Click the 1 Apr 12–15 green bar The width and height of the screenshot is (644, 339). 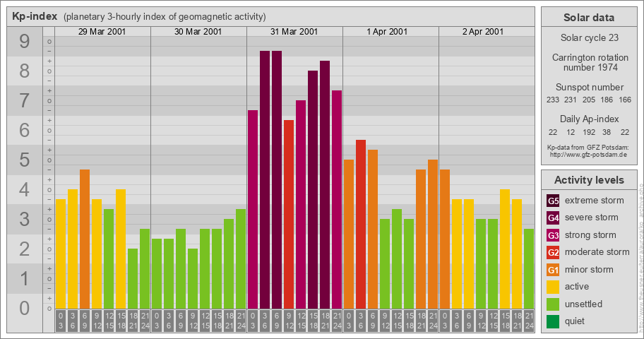tap(397, 259)
